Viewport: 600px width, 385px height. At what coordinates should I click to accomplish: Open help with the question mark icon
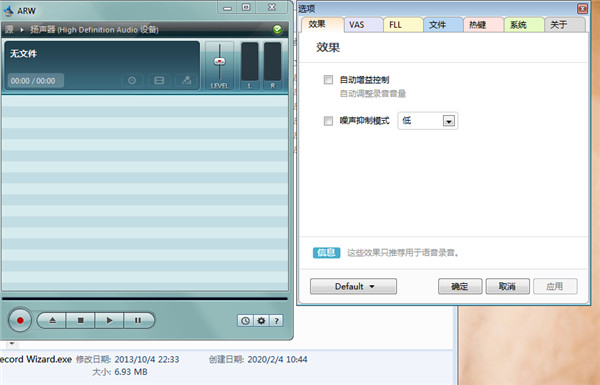coord(277,321)
